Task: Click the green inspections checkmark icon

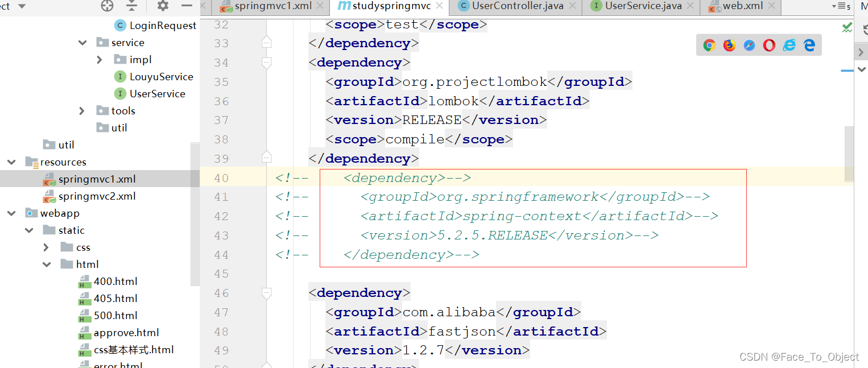Action: point(847,27)
